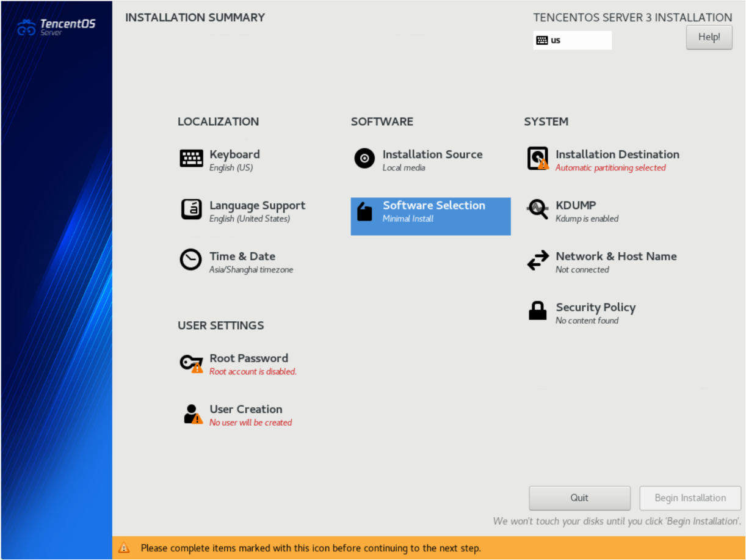The width and height of the screenshot is (746, 560).
Task: Click the Security Policy padlock icon
Action: click(538, 311)
